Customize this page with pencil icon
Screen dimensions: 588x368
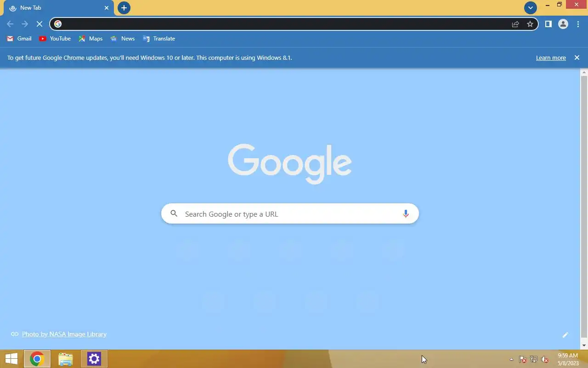[x=565, y=335]
